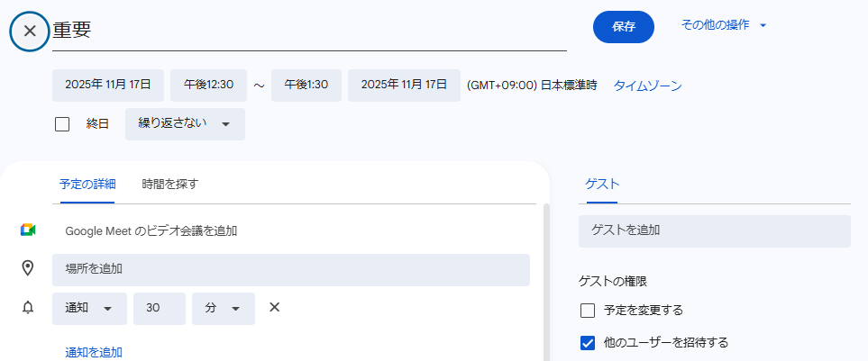Click the Google Meet camera icon
The width and height of the screenshot is (868, 361).
point(28,230)
